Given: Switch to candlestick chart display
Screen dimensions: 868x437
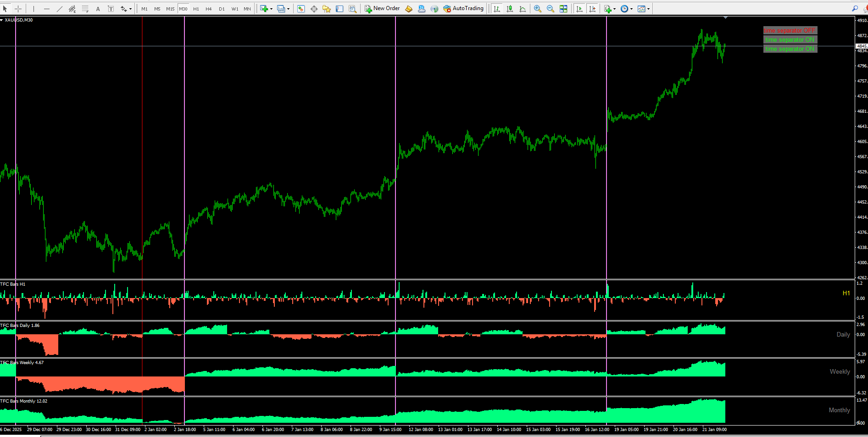Looking at the screenshot, I should [510, 9].
